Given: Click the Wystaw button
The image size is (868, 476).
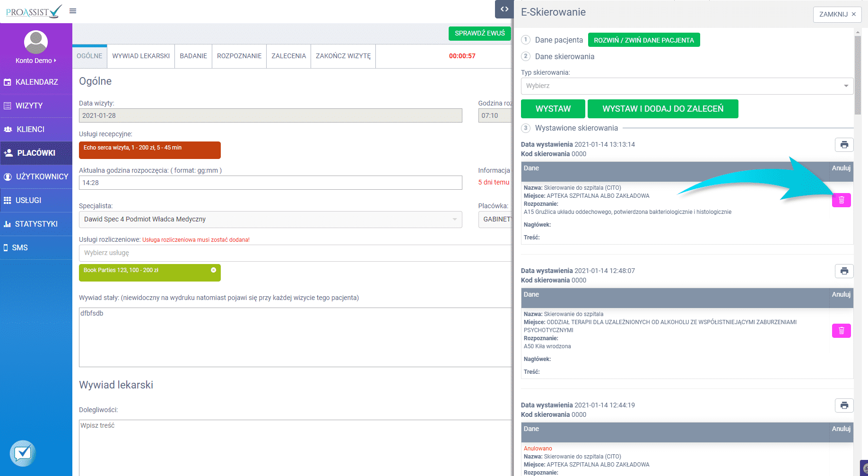Looking at the screenshot, I should coord(553,109).
